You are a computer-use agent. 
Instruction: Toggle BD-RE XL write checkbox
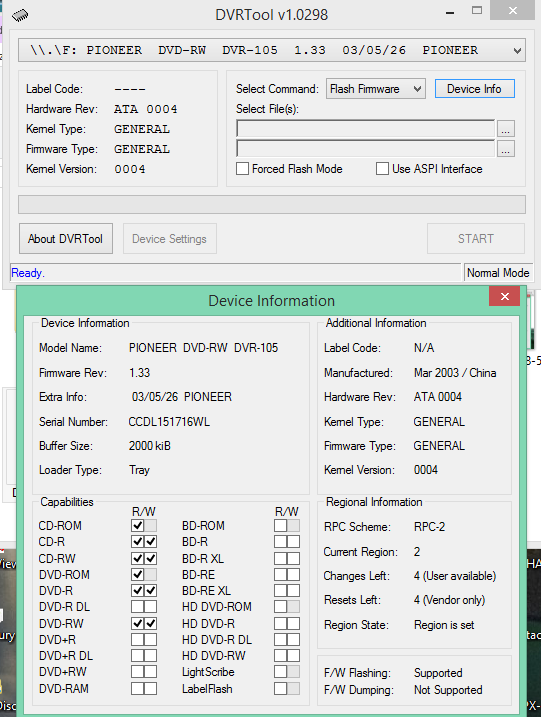pyautogui.click(x=294, y=590)
